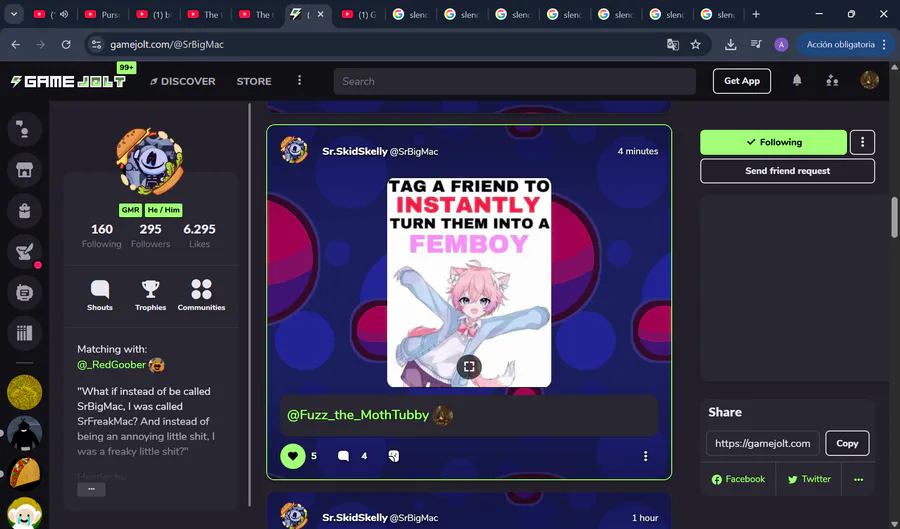Open the left sidebar icon beneath the quests icon

[x=24, y=293]
